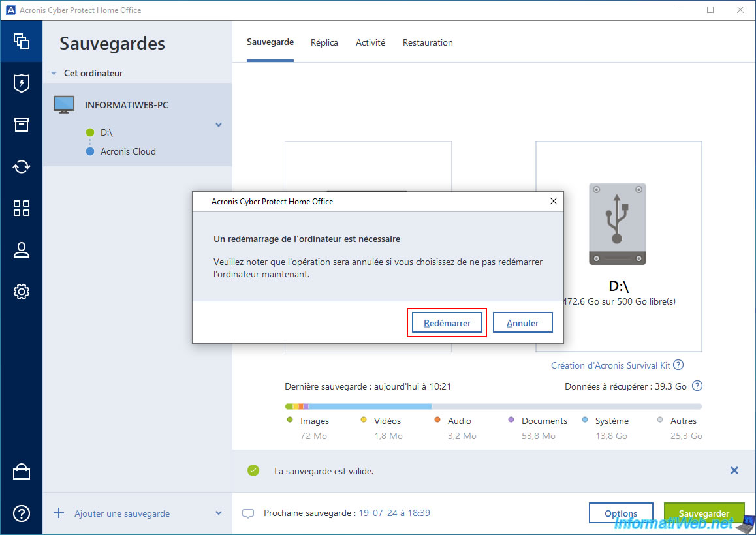This screenshot has width=756, height=535.
Task: Open the Protection shield section
Action: coord(21,83)
